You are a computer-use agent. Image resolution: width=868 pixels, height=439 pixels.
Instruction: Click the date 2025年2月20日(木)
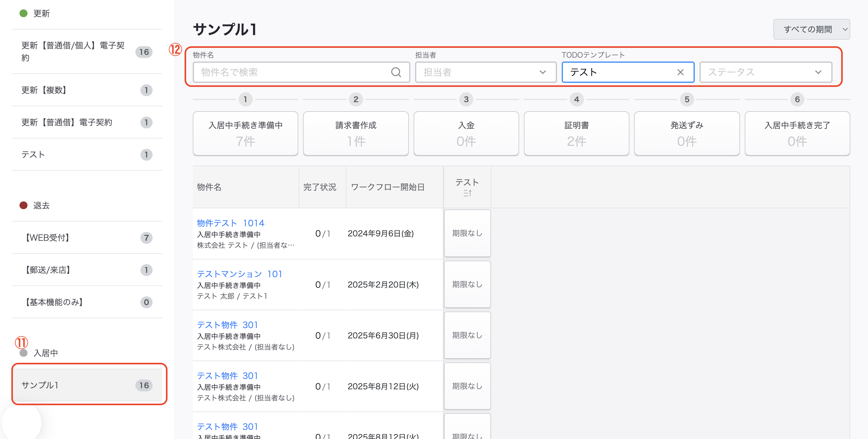click(383, 285)
